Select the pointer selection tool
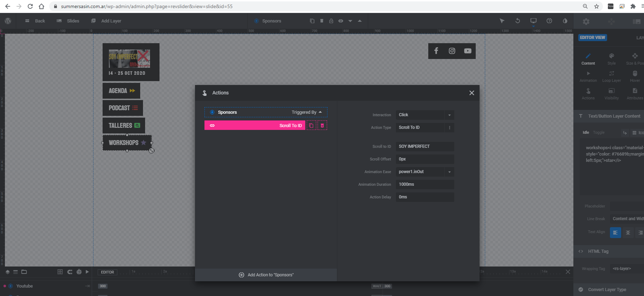This screenshot has height=296, width=644. click(x=502, y=21)
